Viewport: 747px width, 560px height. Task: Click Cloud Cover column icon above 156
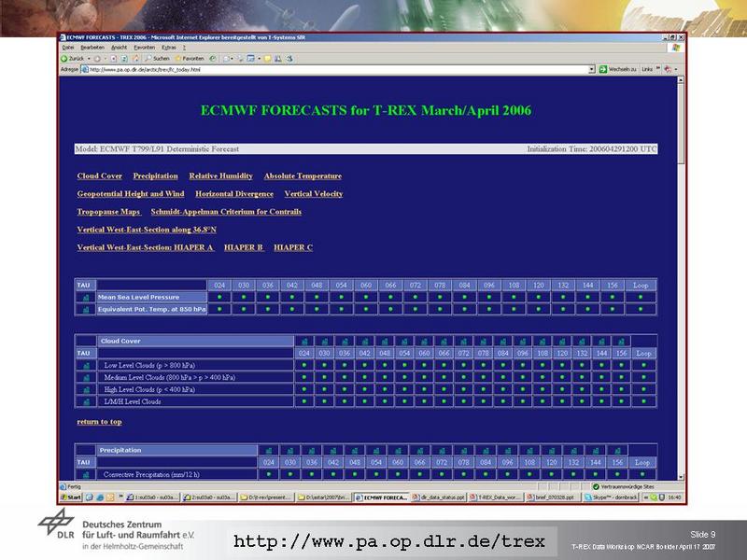coord(621,342)
